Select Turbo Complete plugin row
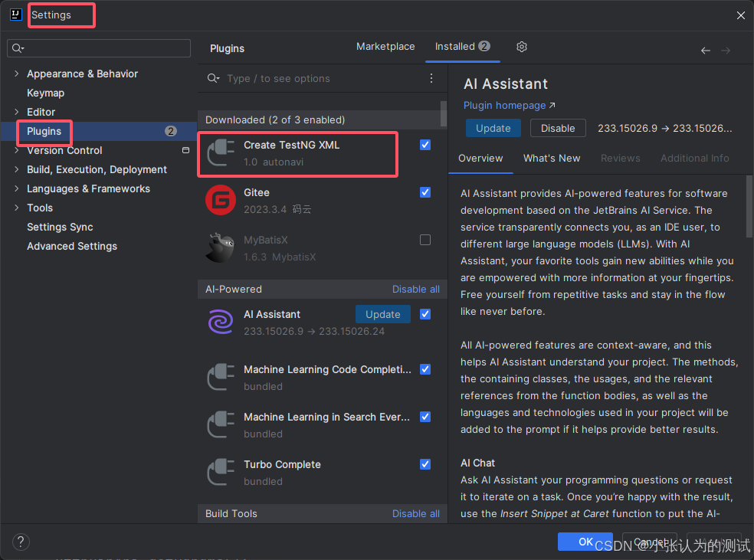Viewport: 754px width, 560px height. point(322,472)
